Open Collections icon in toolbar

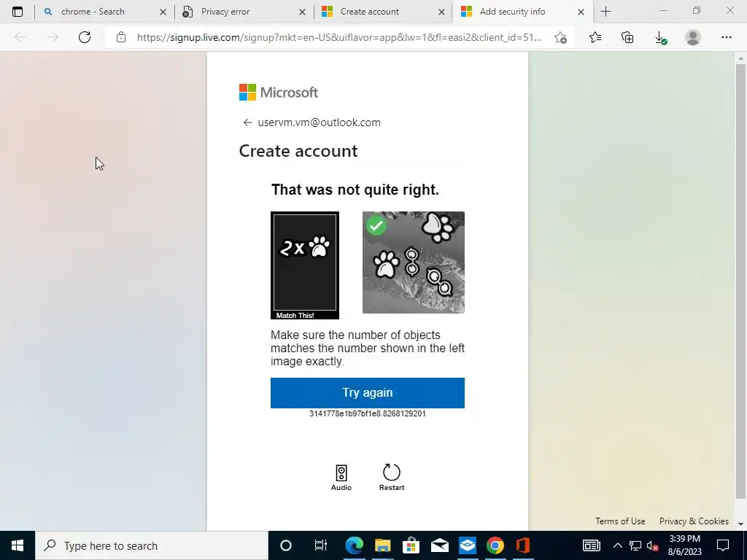coord(627,37)
